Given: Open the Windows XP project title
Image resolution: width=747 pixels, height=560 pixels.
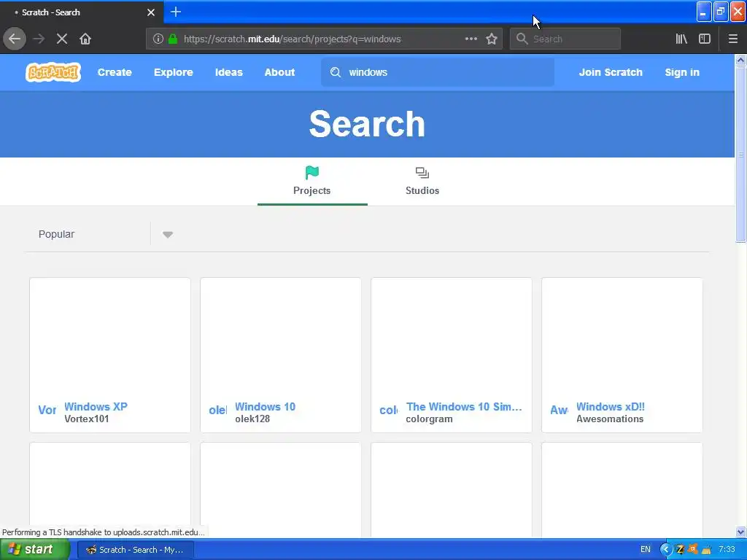Looking at the screenshot, I should click(x=96, y=407).
